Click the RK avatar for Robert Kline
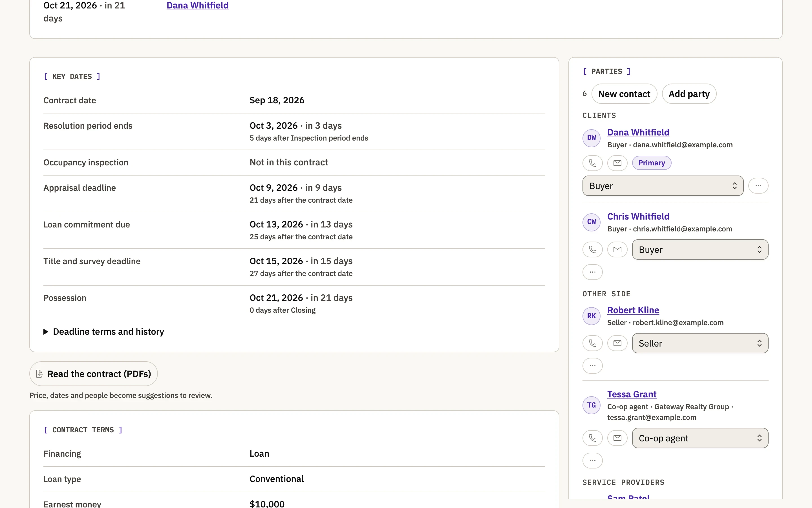 [x=591, y=316]
